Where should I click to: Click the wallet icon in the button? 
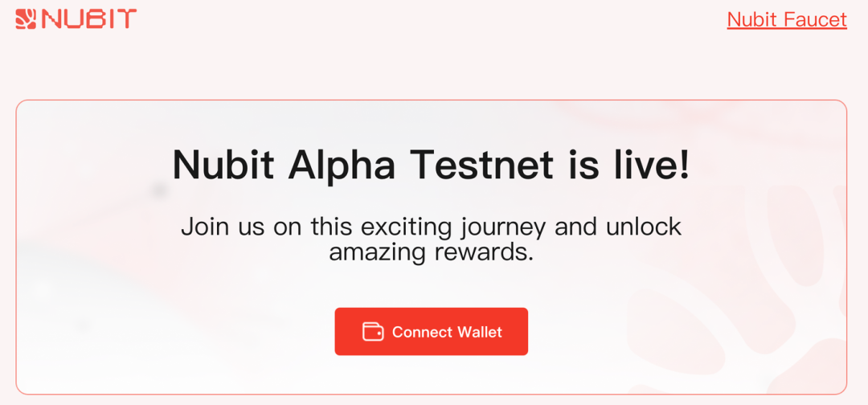[x=373, y=332]
